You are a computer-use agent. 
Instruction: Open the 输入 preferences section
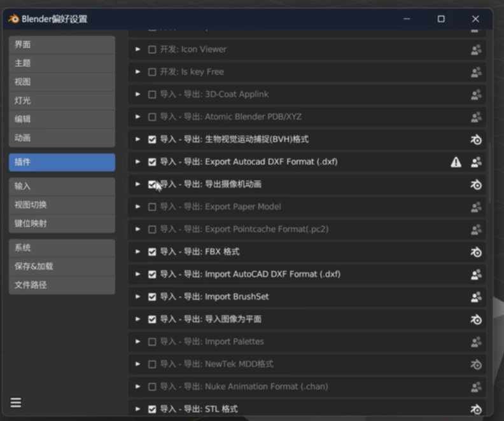click(x=62, y=186)
